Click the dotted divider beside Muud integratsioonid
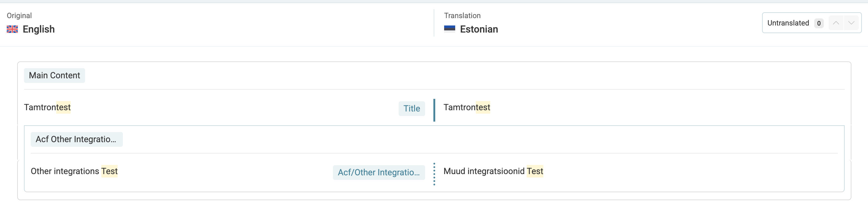This screenshot has width=868, height=218. pos(434,174)
